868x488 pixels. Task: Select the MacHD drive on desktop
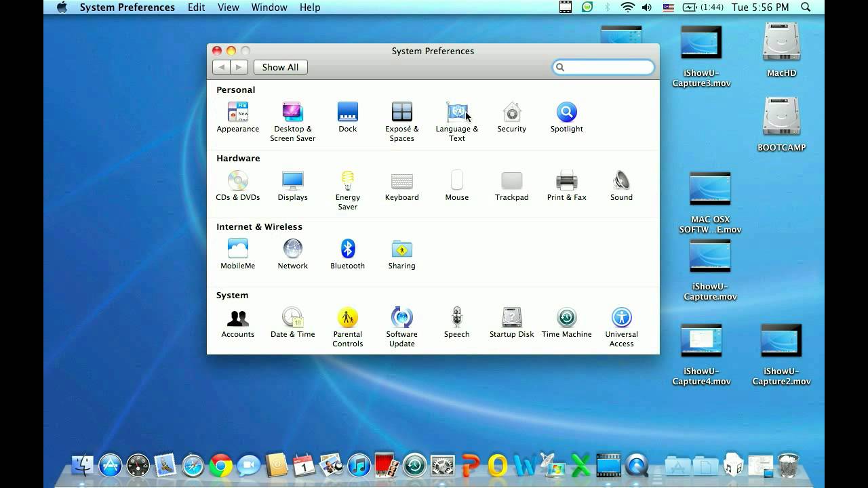tap(781, 50)
